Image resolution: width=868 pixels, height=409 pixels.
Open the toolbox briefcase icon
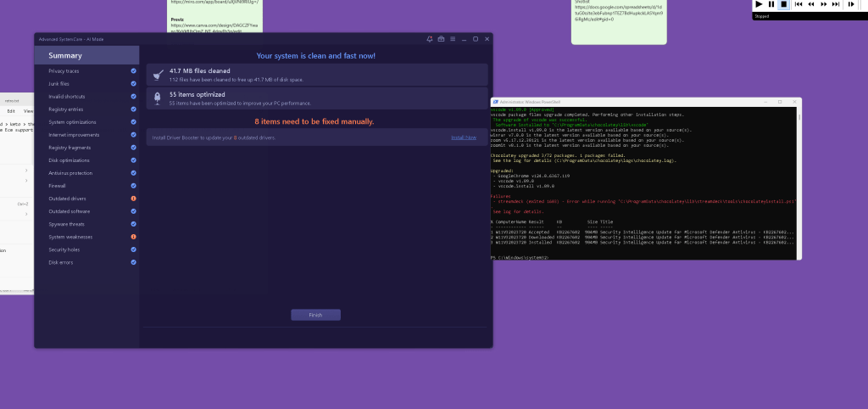441,39
